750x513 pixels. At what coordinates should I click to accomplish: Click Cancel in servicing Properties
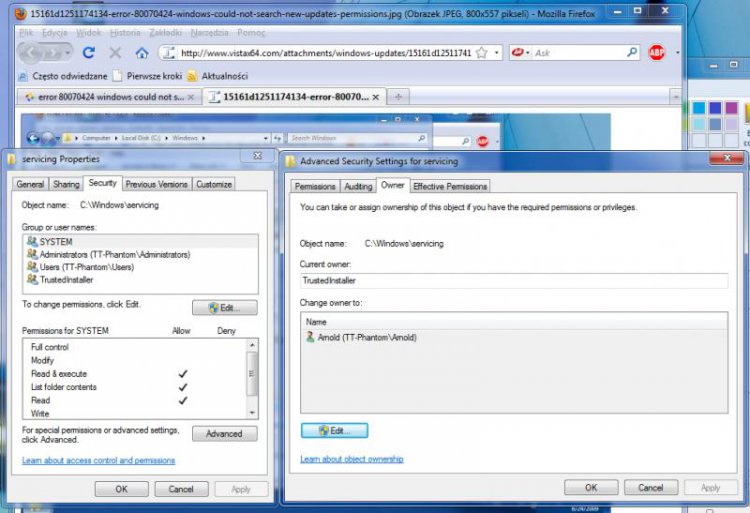point(181,489)
